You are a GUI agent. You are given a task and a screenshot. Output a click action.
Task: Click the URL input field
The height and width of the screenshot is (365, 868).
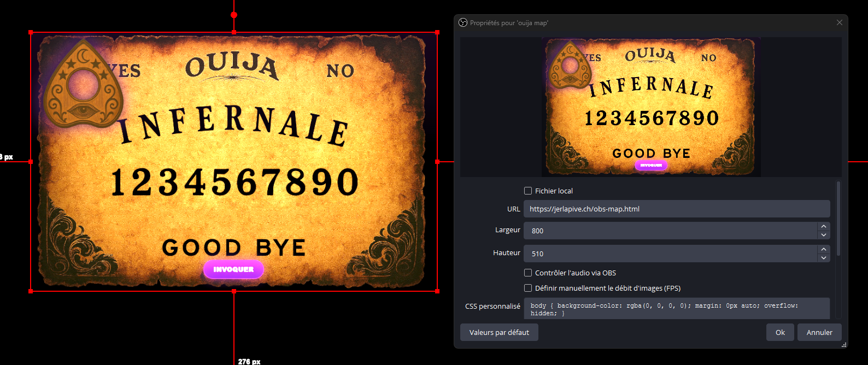677,209
